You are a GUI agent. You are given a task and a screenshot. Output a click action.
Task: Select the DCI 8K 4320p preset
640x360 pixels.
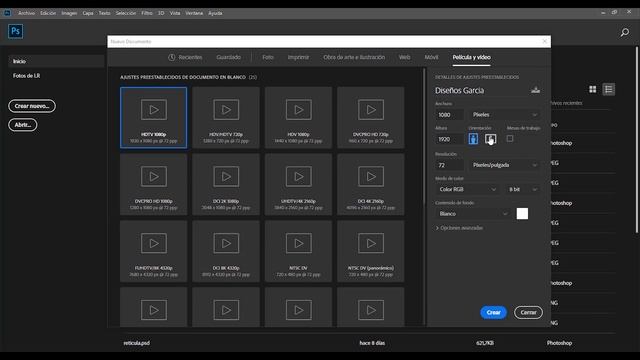[226, 251]
